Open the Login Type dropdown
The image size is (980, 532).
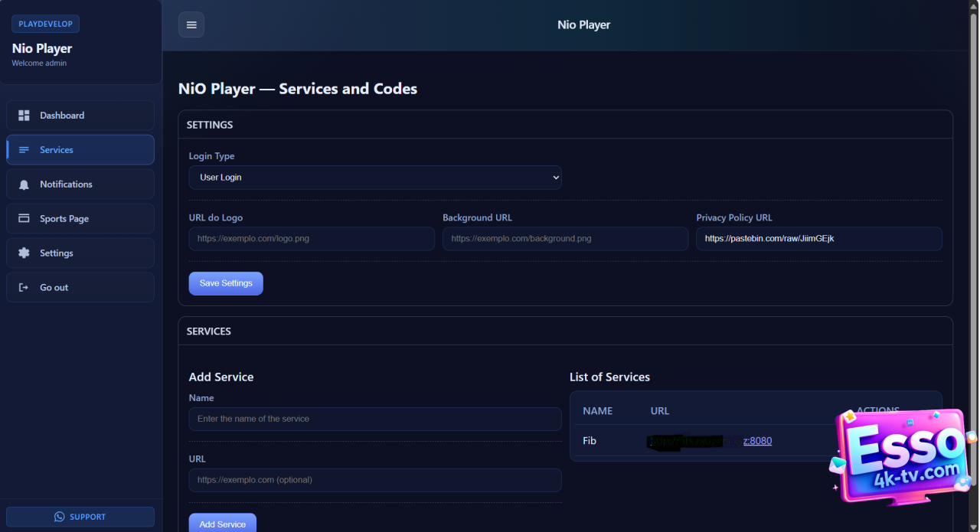374,178
